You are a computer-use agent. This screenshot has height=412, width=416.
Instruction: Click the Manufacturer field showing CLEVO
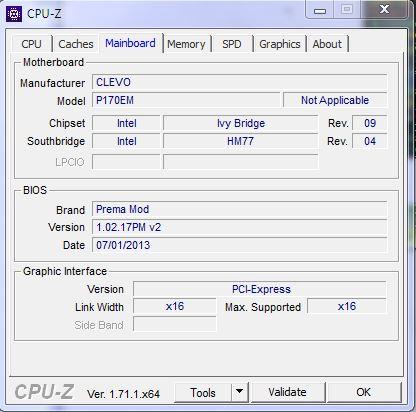coord(239,82)
